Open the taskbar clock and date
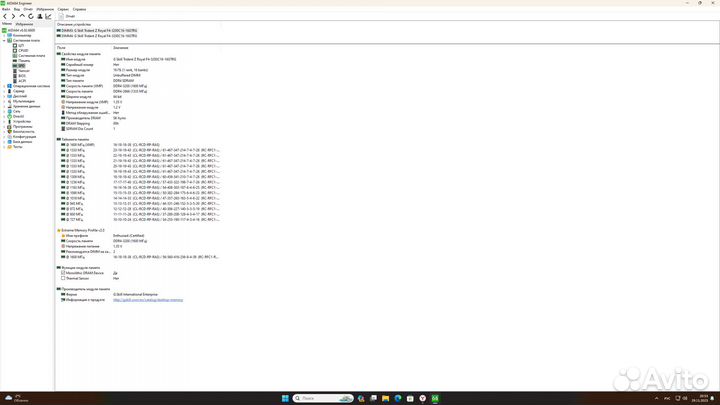 coord(702,398)
